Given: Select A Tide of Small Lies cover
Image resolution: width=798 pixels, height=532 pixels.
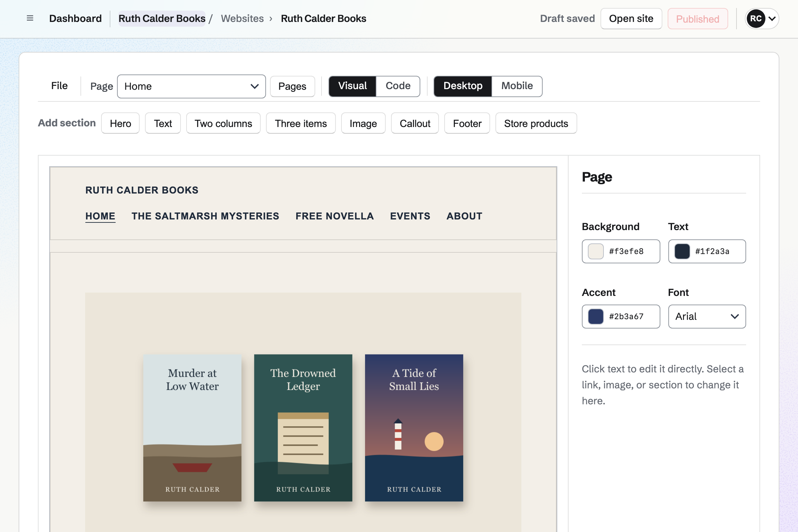Looking at the screenshot, I should click(x=414, y=428).
